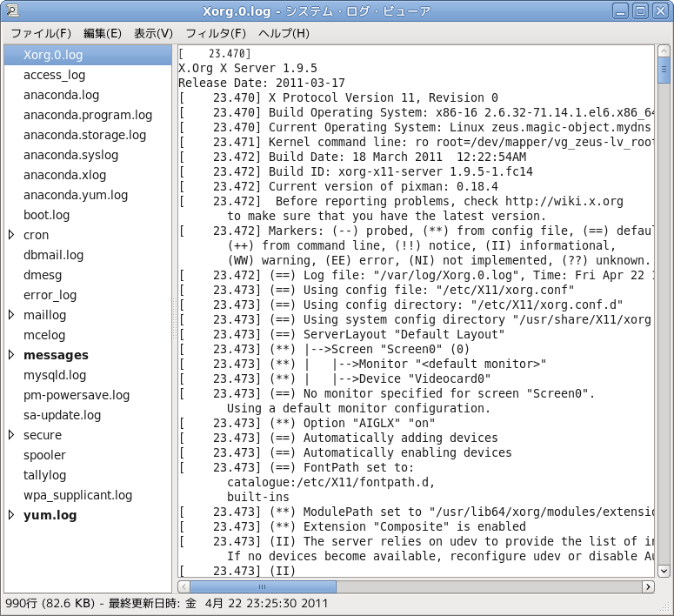Image resolution: width=674 pixels, height=616 pixels.
Task: Expand the cron log entry
Action: (11, 235)
